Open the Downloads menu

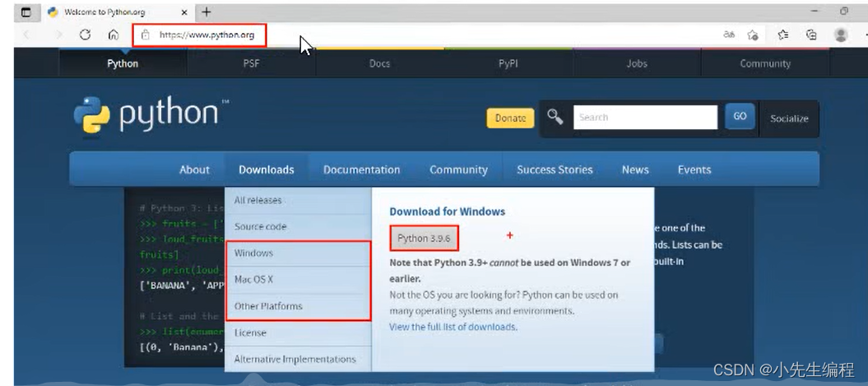267,170
